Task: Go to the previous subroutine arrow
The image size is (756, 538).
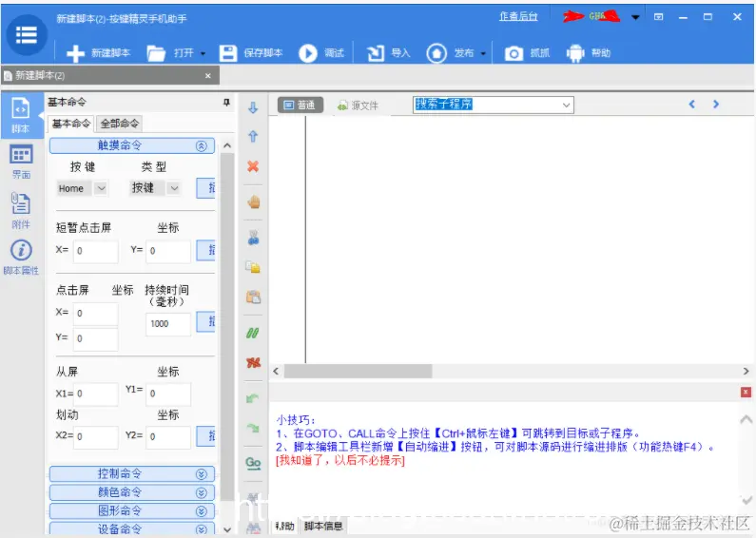Action: (x=692, y=105)
